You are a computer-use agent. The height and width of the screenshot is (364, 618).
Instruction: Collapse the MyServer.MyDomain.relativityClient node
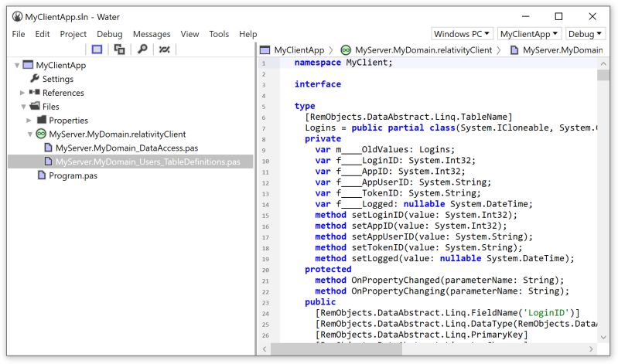[30, 134]
